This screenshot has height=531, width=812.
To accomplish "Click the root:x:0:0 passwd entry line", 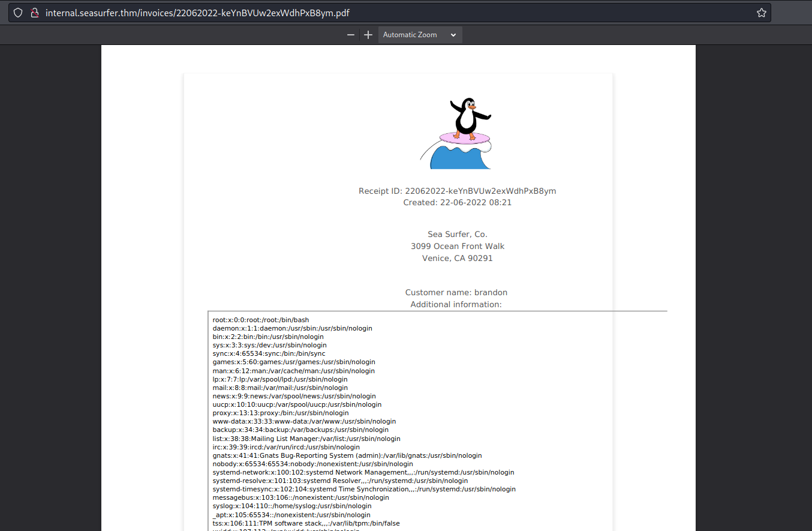I will pos(261,320).
